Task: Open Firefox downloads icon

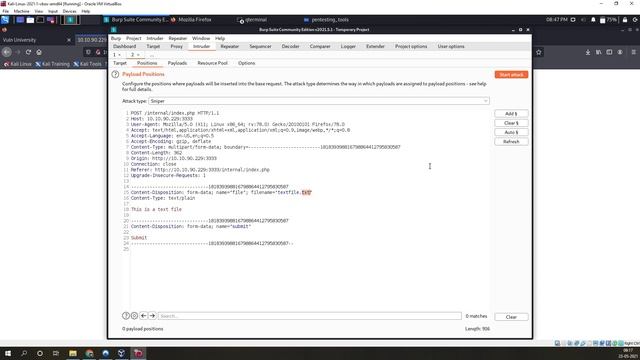Action: [x=588, y=52]
